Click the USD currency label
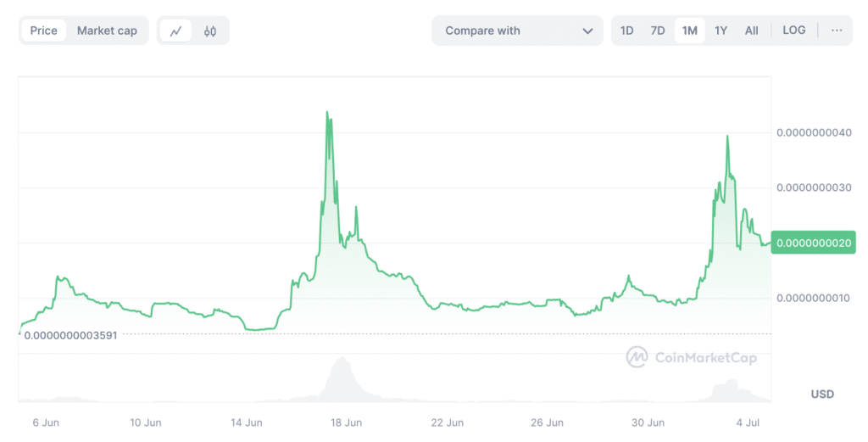868x442 pixels. [822, 394]
